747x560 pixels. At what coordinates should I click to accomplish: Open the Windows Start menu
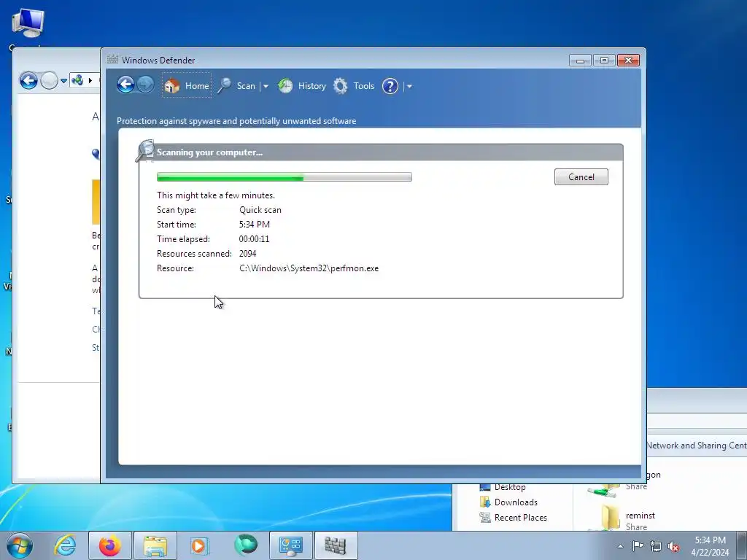20,545
